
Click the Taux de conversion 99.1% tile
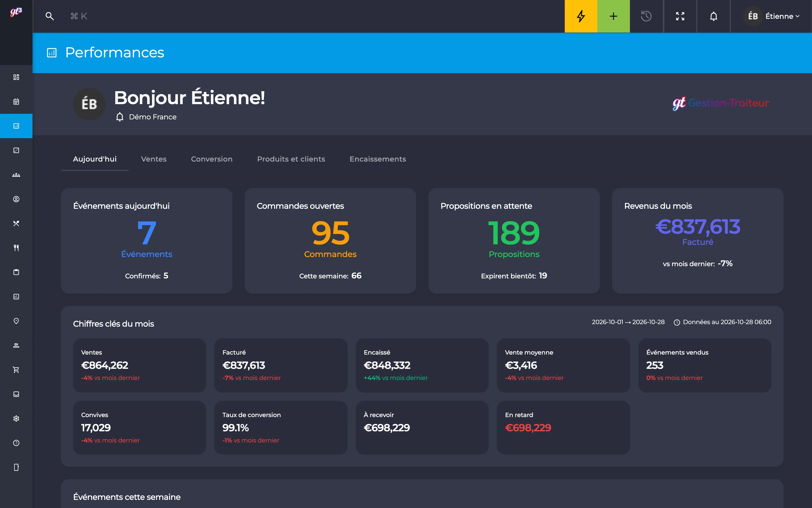(x=281, y=428)
